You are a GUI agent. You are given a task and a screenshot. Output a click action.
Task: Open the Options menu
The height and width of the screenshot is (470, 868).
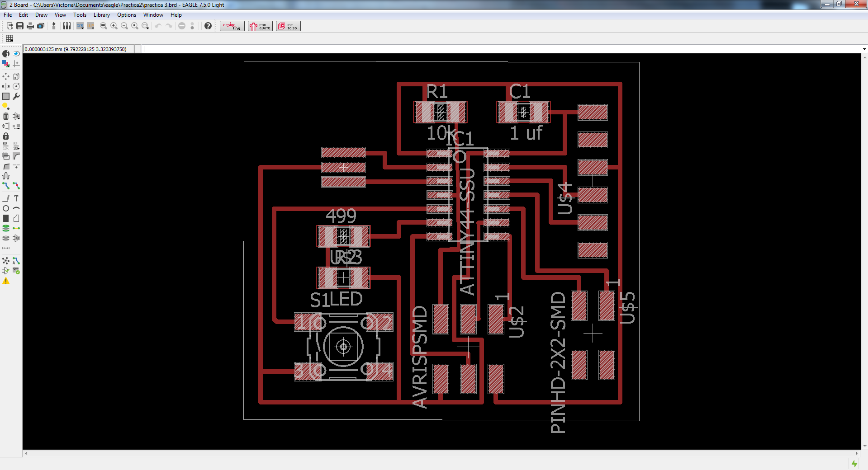(x=127, y=15)
